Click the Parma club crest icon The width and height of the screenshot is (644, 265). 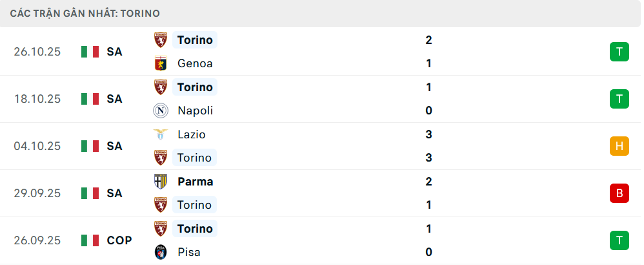pos(160,182)
